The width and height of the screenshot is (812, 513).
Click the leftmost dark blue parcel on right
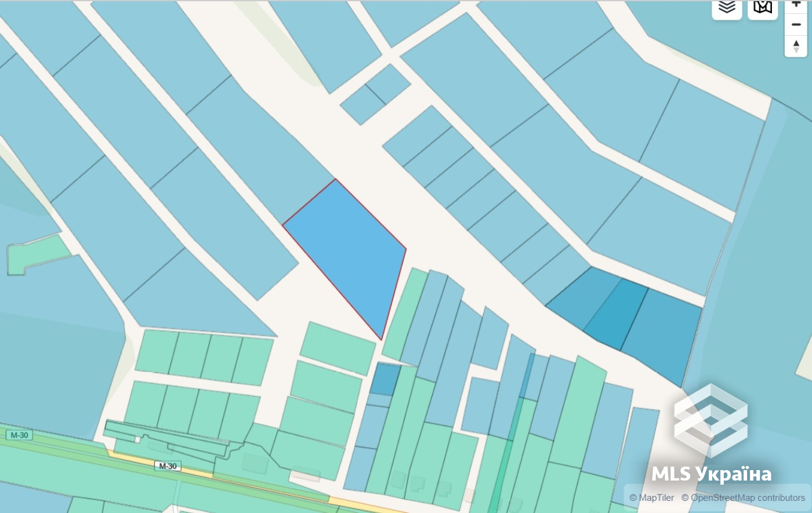[583, 297]
